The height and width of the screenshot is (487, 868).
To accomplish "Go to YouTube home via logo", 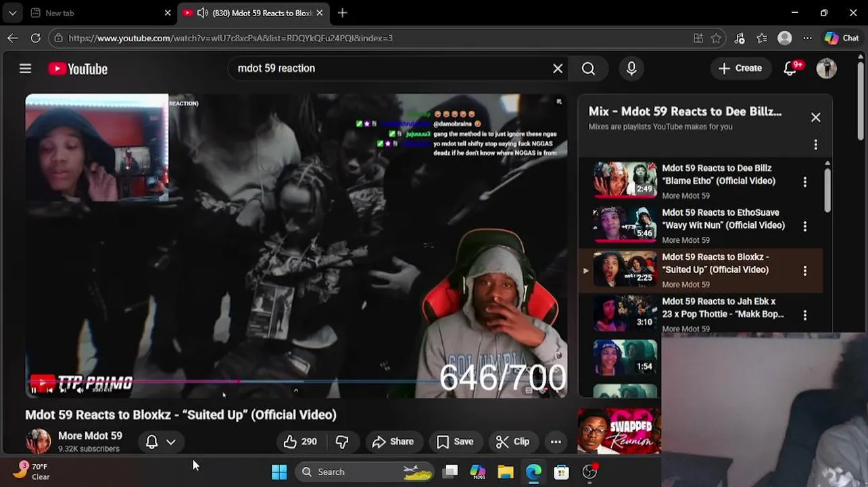I will [x=78, y=68].
